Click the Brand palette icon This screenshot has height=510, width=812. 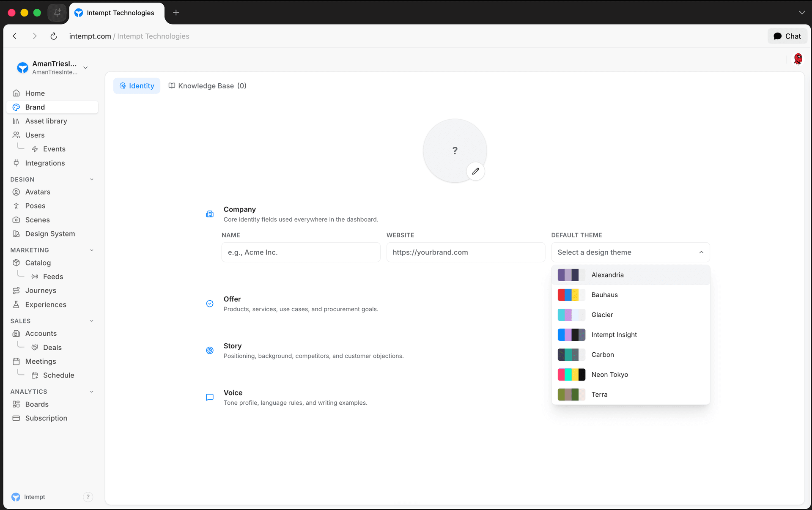(16, 107)
